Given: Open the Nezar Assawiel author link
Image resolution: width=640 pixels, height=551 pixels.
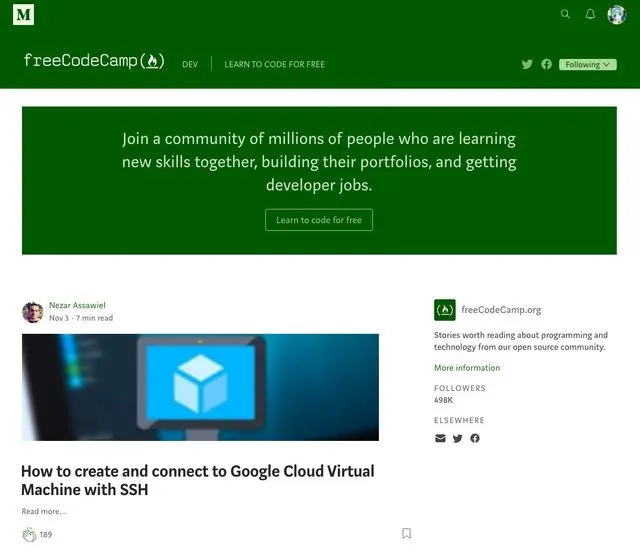Looking at the screenshot, I should 77,305.
